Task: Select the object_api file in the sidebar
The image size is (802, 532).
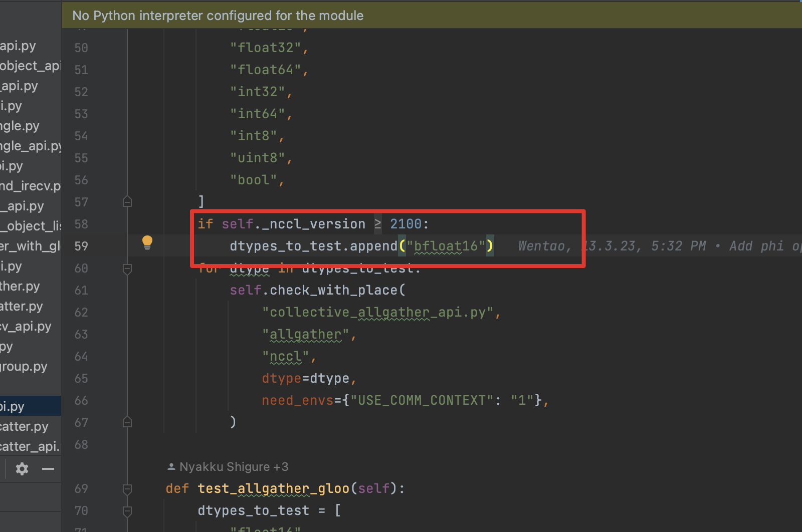Action: click(30, 66)
